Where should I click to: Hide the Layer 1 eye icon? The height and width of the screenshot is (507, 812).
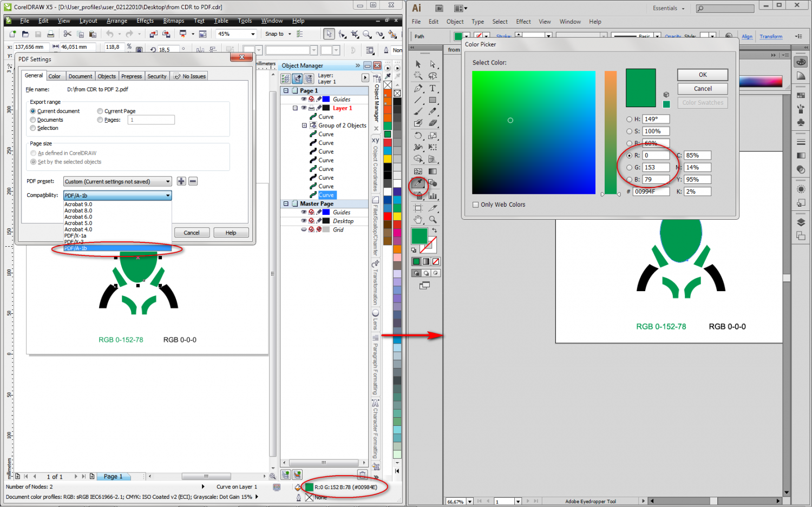click(x=304, y=108)
